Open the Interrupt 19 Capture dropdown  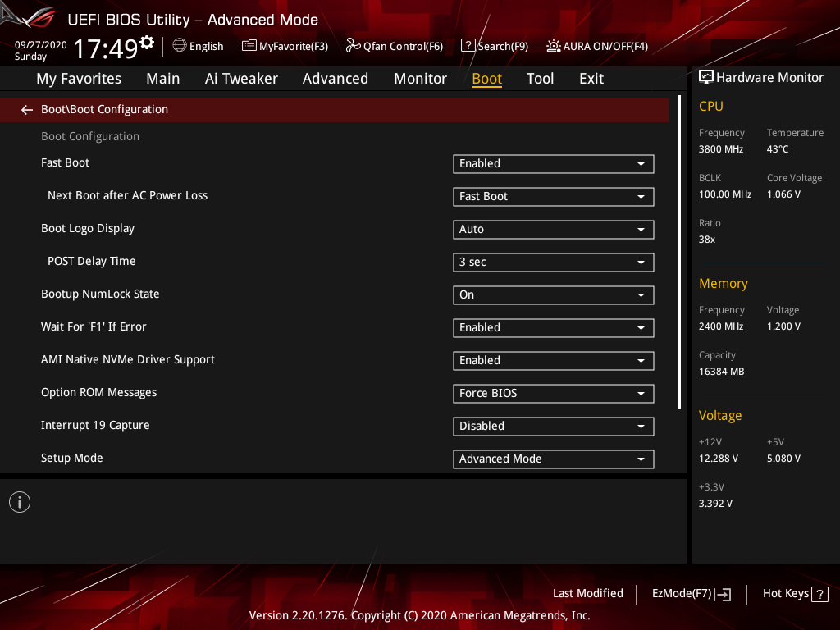coord(554,427)
